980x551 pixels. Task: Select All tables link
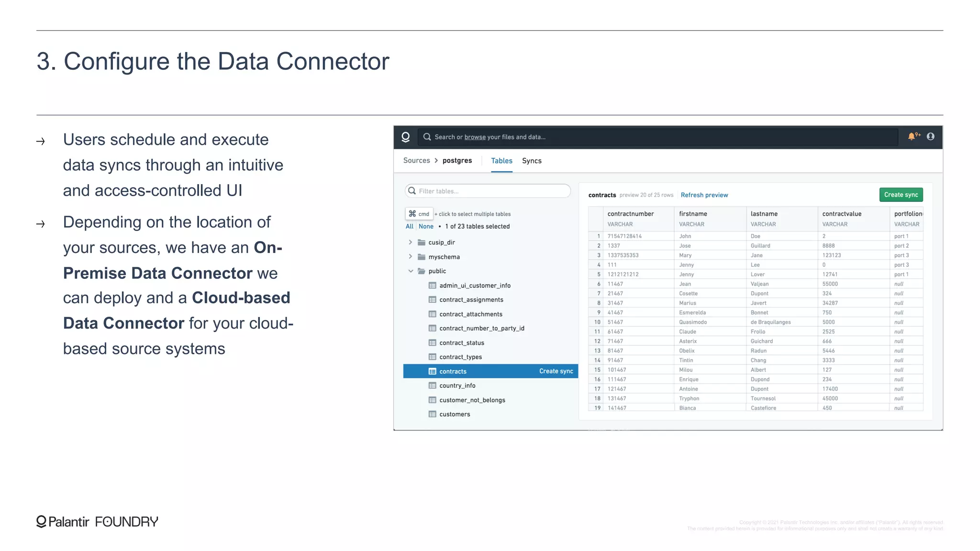pyautogui.click(x=410, y=227)
